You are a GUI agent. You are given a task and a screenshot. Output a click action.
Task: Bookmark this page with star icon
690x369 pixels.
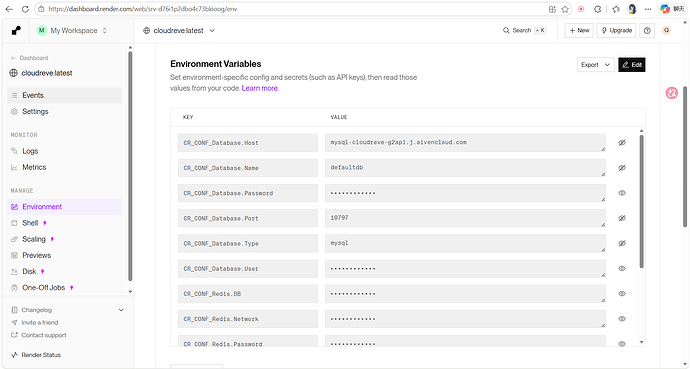point(565,9)
